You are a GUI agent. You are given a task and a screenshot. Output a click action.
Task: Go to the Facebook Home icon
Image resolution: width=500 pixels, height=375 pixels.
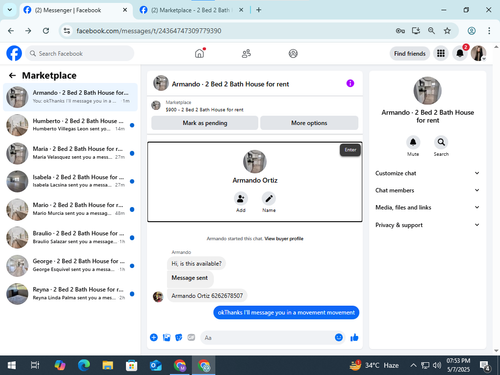click(200, 53)
